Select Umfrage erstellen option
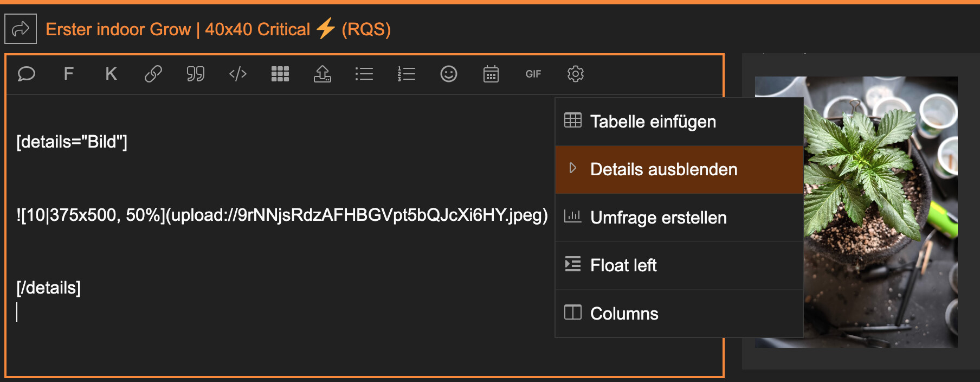Image resolution: width=980 pixels, height=382 pixels. tap(658, 218)
